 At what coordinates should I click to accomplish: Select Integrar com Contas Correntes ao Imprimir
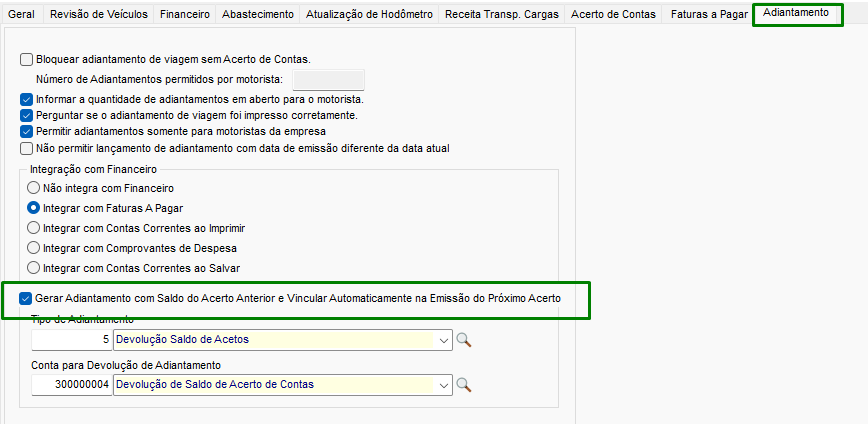(34, 228)
